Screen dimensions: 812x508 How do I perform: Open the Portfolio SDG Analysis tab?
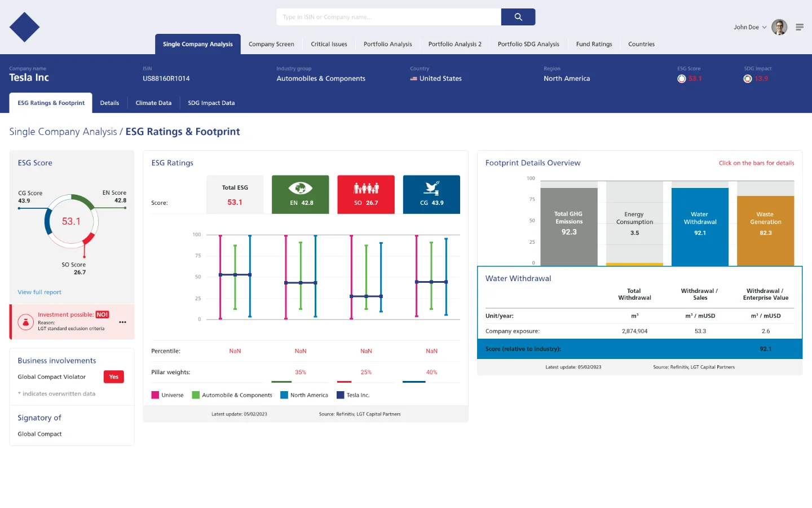[528, 44]
